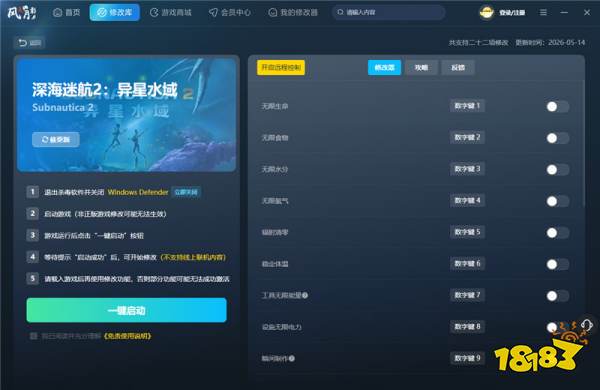
Task: Go to the 首页 home nav icon
Action: [57, 13]
